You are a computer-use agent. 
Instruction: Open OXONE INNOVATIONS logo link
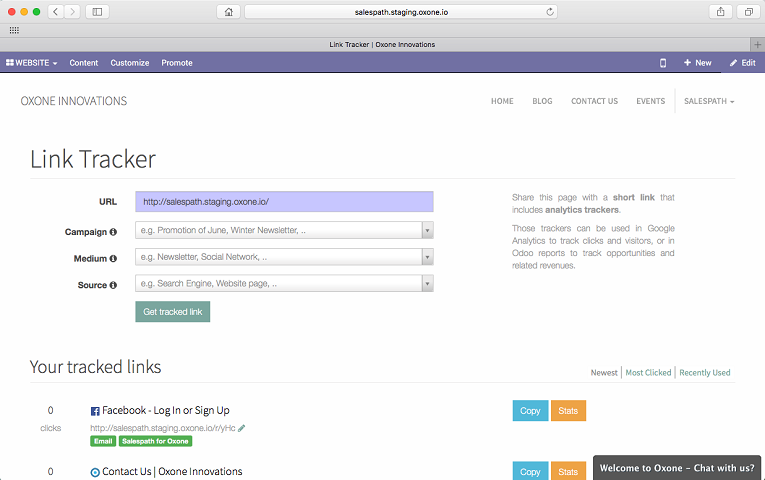tap(74, 101)
